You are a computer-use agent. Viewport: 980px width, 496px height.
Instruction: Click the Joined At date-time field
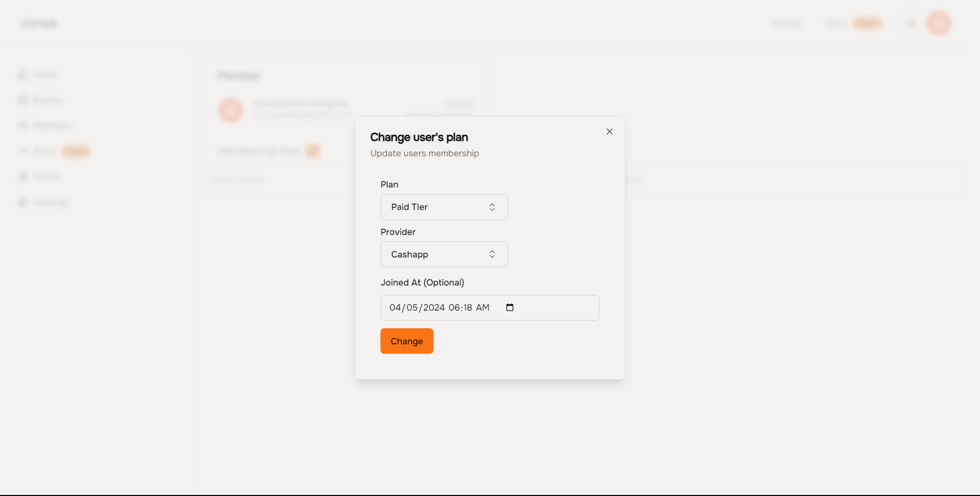tap(490, 308)
